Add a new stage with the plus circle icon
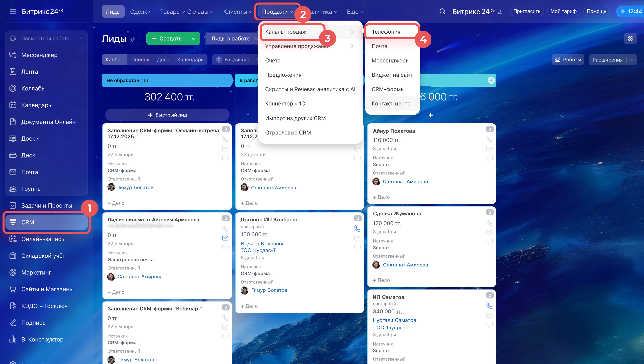The image size is (644, 364). pos(491,80)
